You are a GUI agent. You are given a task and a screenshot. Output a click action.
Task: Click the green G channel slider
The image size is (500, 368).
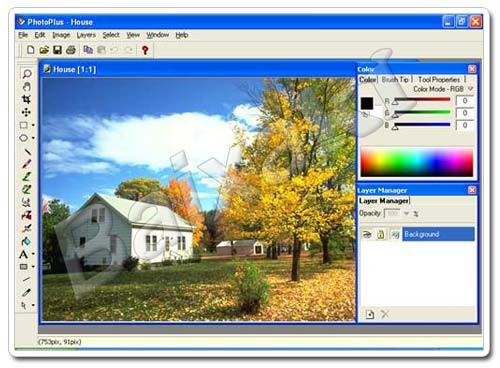click(422, 113)
